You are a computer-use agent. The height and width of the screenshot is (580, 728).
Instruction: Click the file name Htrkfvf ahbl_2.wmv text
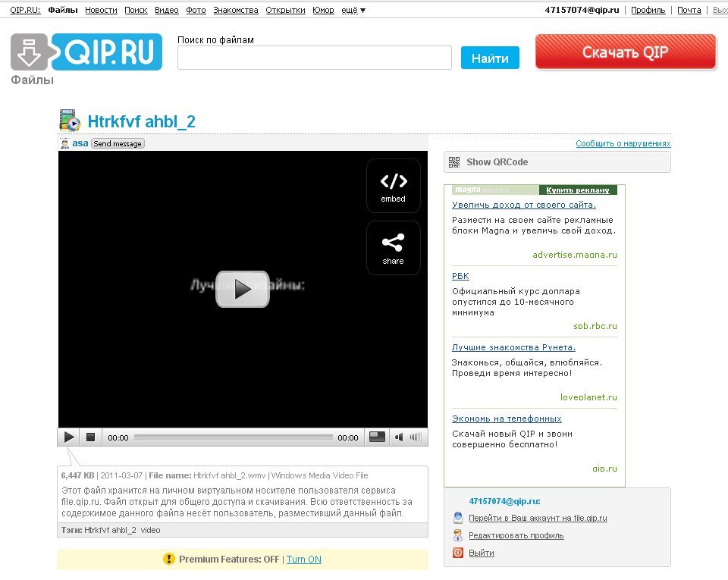(x=229, y=475)
